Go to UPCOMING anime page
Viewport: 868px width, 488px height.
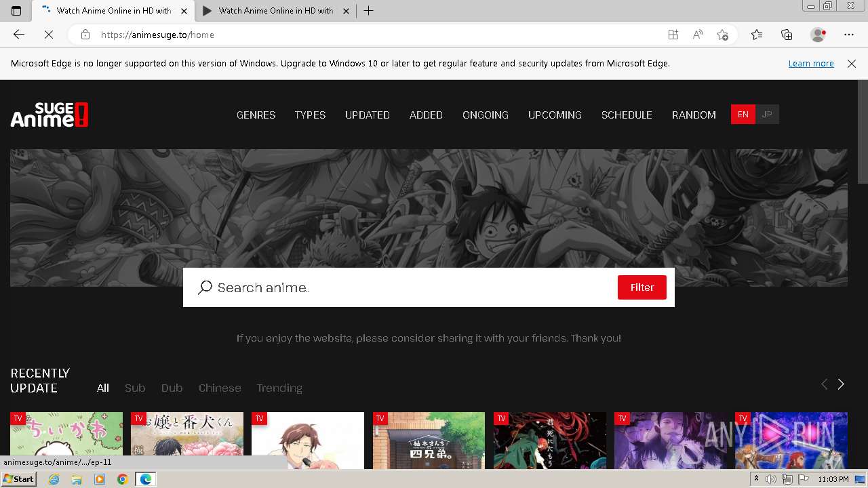(555, 115)
